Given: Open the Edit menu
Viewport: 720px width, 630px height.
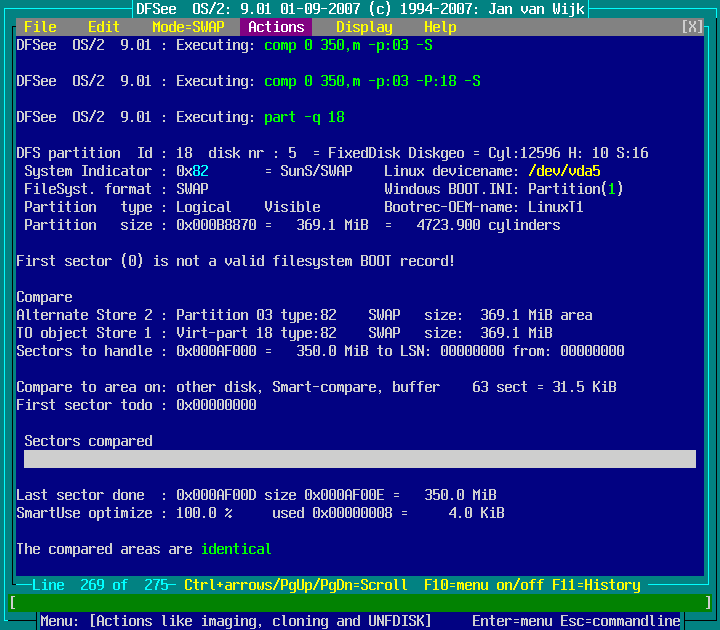Looking at the screenshot, I should (x=104, y=27).
